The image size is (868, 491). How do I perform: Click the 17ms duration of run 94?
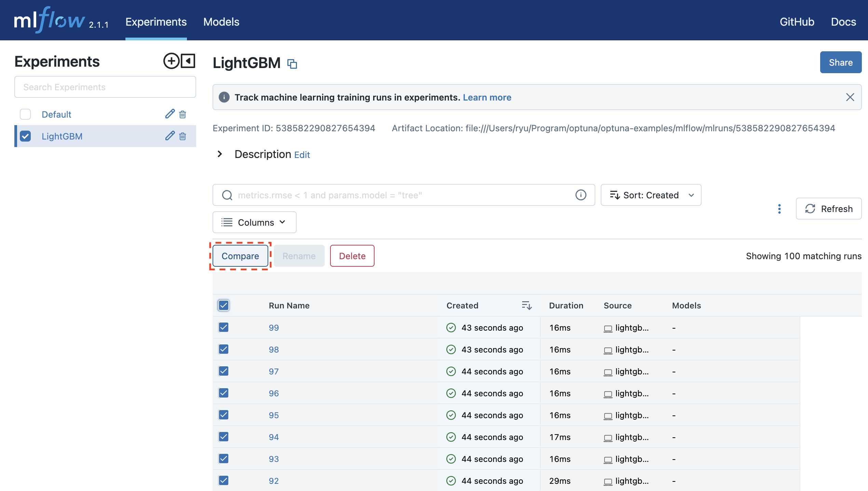(560, 437)
